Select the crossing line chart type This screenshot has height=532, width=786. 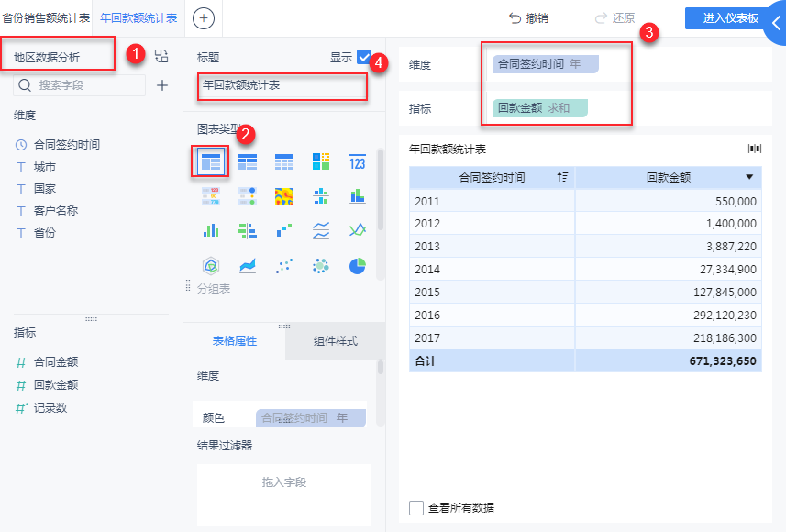tap(358, 230)
